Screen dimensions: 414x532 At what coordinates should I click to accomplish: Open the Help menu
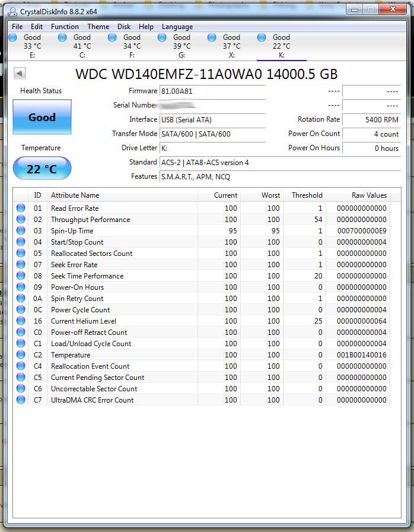pos(146,27)
